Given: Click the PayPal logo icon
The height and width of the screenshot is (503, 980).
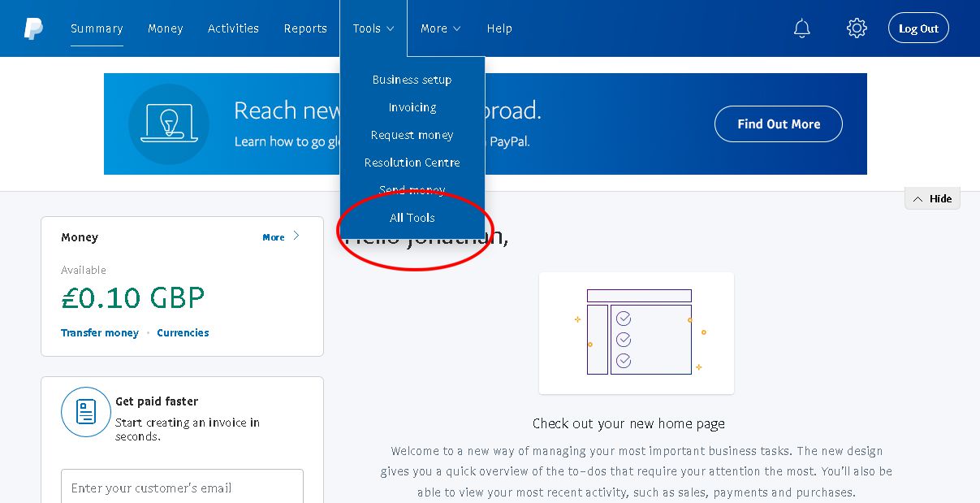Looking at the screenshot, I should tap(33, 28).
